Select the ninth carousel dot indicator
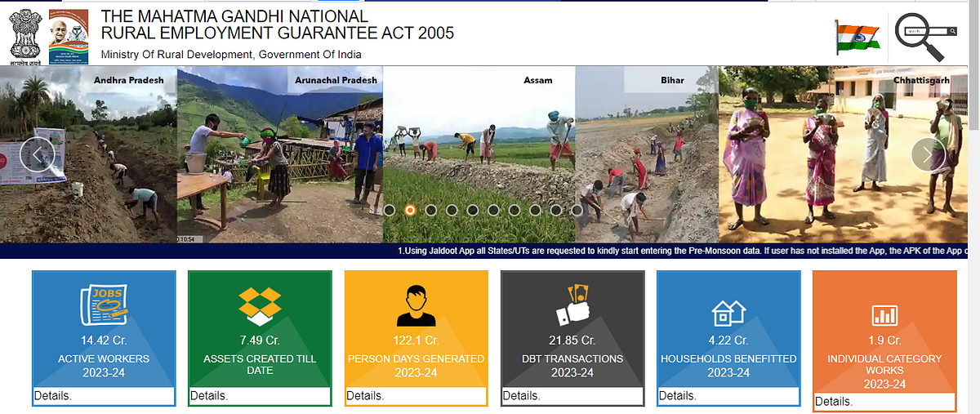Image resolution: width=980 pixels, height=414 pixels. point(556,210)
